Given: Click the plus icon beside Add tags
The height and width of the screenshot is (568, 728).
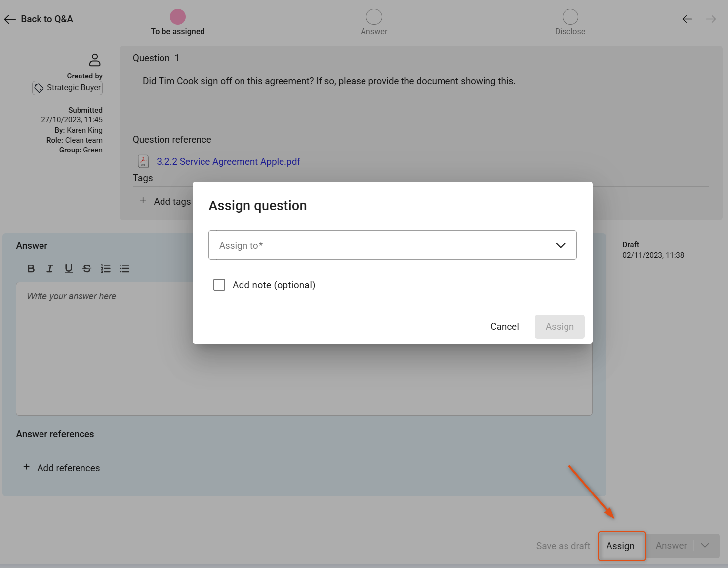Looking at the screenshot, I should pos(143,200).
